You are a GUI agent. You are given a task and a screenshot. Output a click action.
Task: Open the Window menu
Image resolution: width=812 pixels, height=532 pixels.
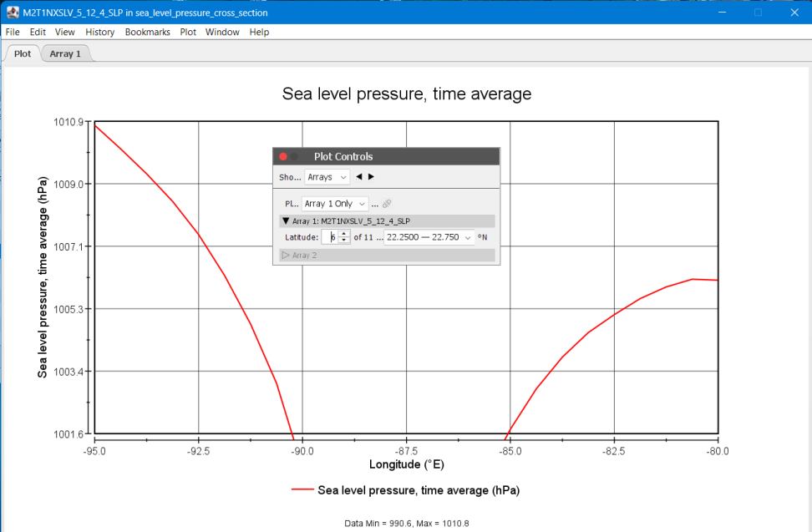tap(222, 32)
